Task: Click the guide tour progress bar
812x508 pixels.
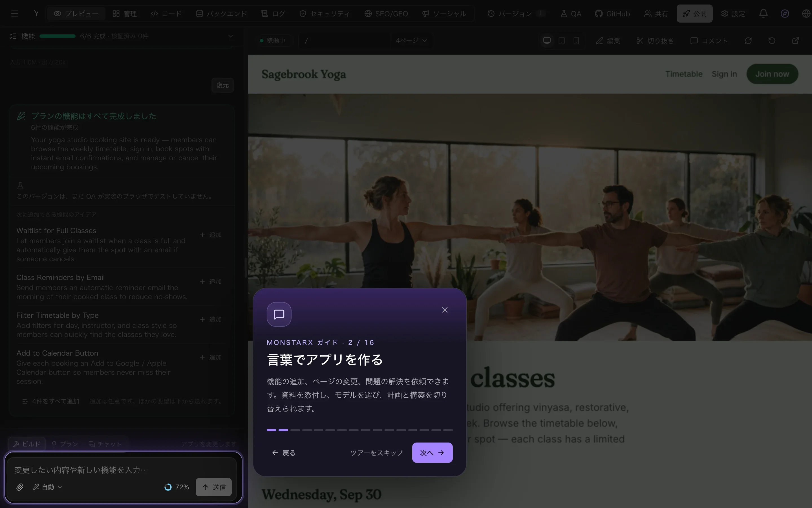Action: (359, 430)
